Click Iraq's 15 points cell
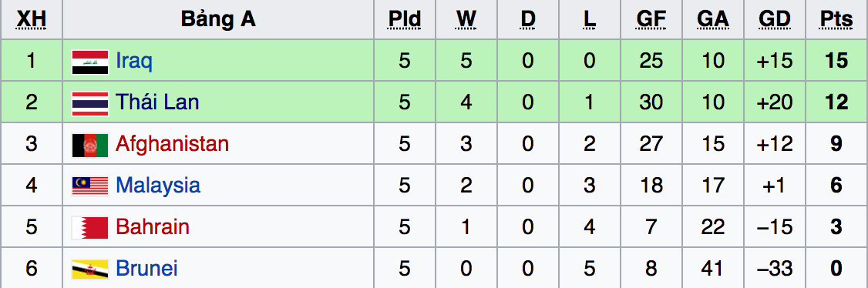Image resolution: width=868 pixels, height=288 pixels. (x=836, y=61)
